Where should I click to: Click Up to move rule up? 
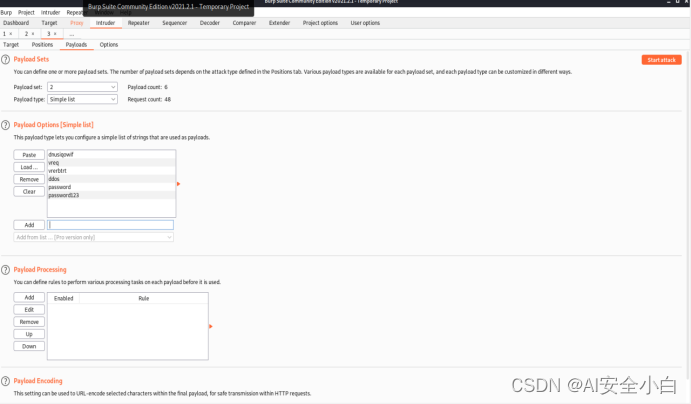29,334
